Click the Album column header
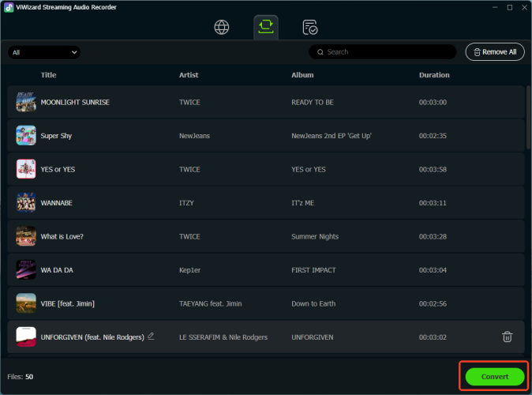The image size is (532, 395). tap(302, 75)
